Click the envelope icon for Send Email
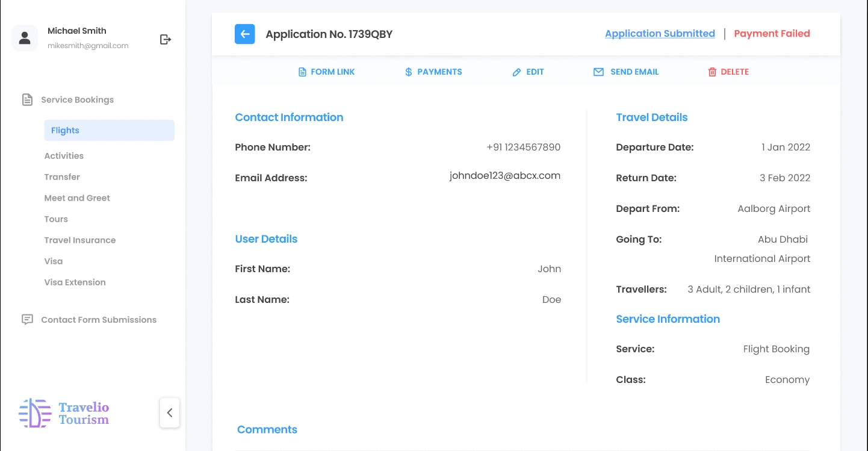Viewport: 868px width, 451px height. point(598,72)
